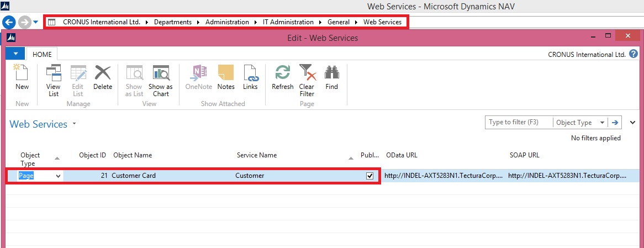Go to Departments in breadcrumb
Image resolution: width=644 pixels, height=248 pixels.
173,22
